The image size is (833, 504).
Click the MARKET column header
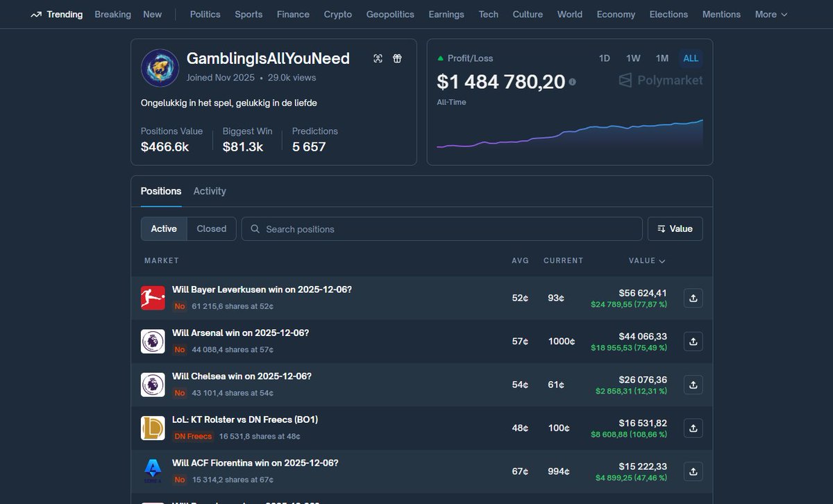[x=162, y=261]
